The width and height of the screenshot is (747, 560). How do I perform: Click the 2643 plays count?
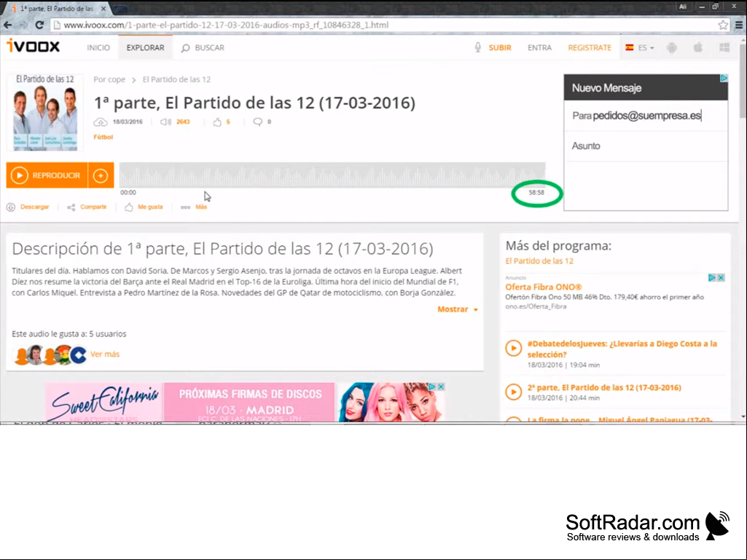coord(183,122)
